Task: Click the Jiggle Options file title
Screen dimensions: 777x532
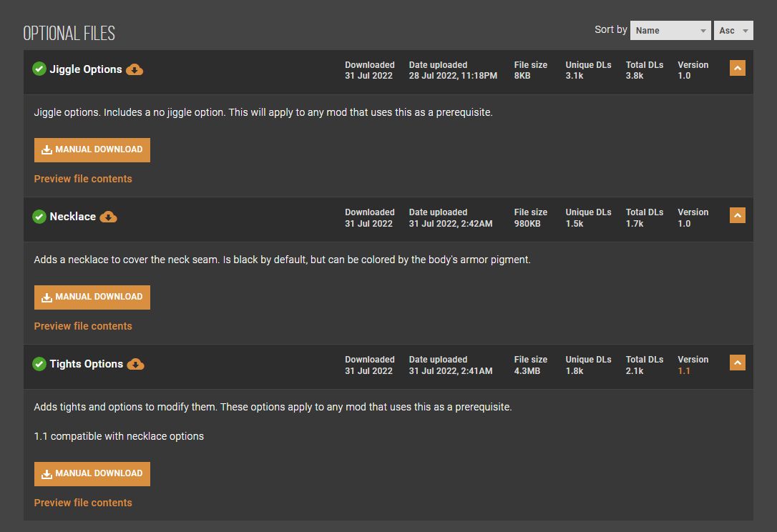Action: (86, 69)
